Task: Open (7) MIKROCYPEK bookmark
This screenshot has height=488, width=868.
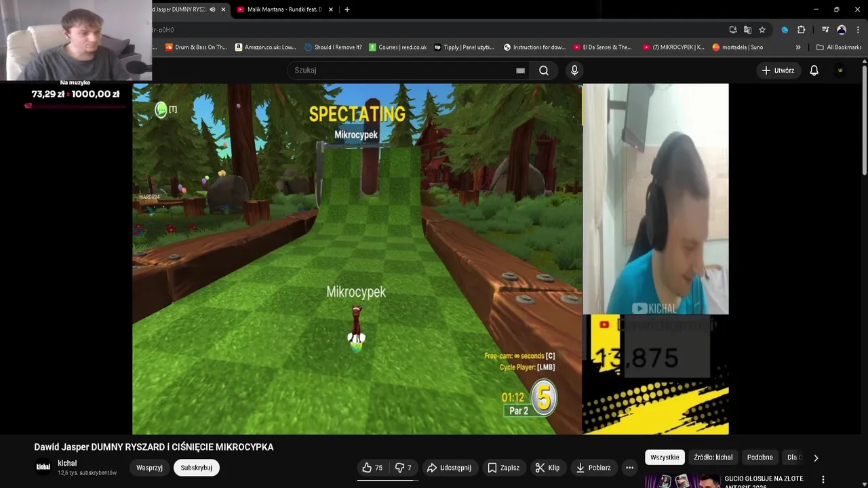Action: pos(673,47)
